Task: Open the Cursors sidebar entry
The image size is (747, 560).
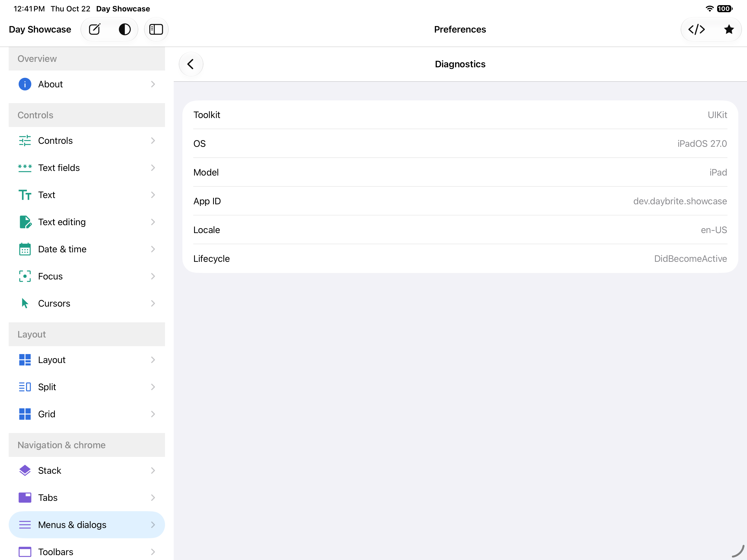Action: (87, 303)
